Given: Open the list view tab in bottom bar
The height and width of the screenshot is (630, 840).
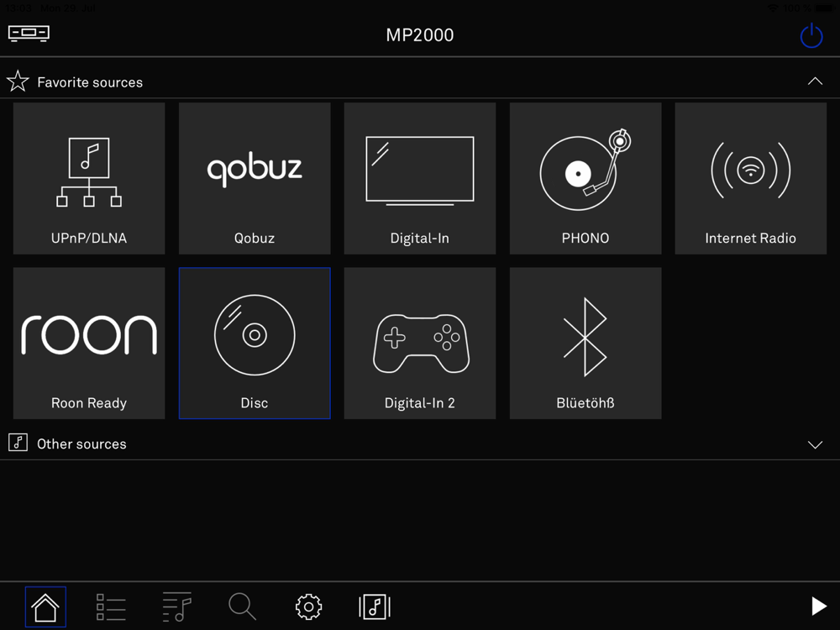Looking at the screenshot, I should [x=111, y=607].
